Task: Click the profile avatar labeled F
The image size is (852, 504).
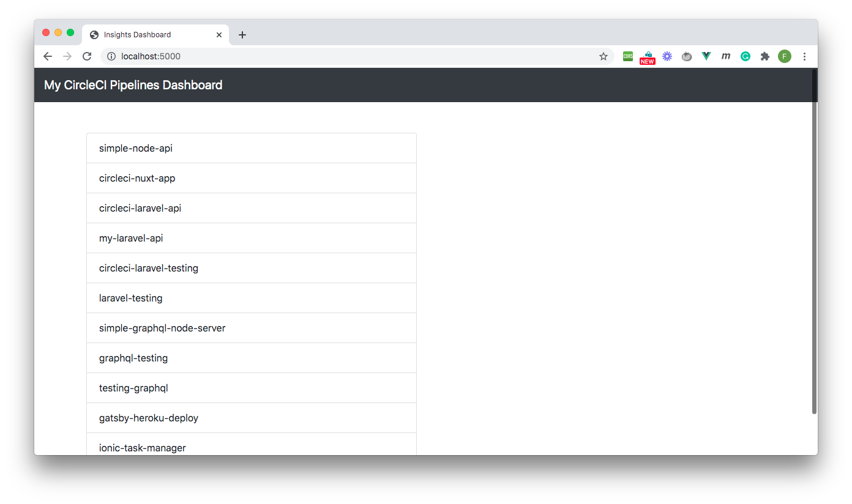Action: point(785,56)
